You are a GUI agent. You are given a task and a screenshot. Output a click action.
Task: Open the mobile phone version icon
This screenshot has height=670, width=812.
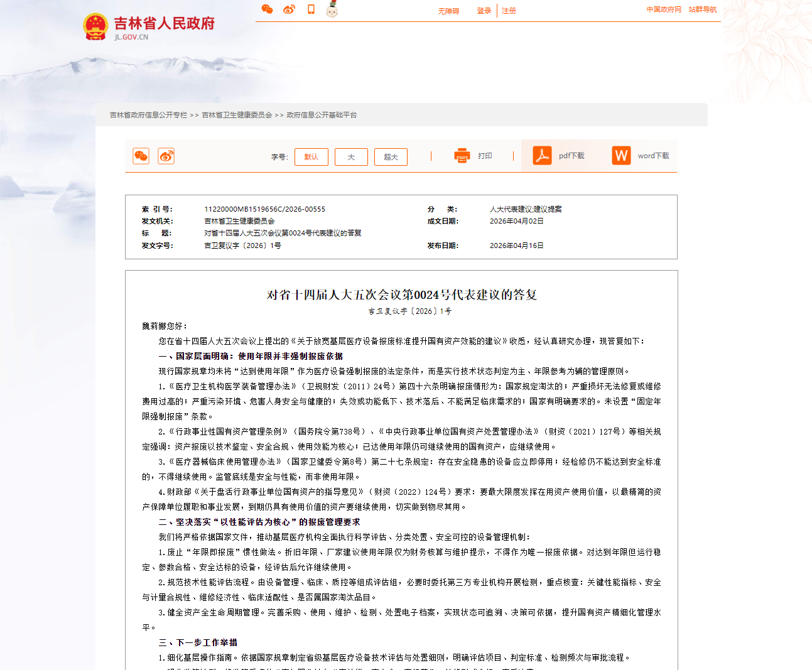(311, 9)
